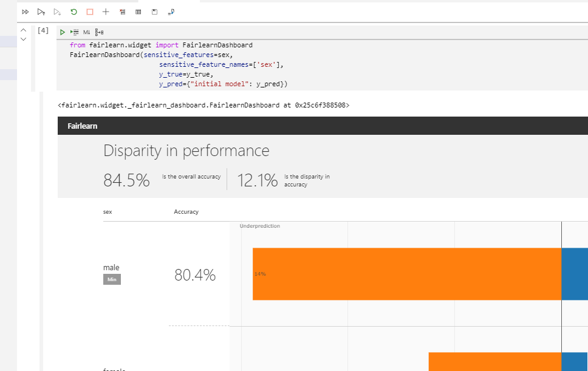The width and height of the screenshot is (588, 371).
Task: Click the 'Min' badge under male
Action: tap(112, 279)
